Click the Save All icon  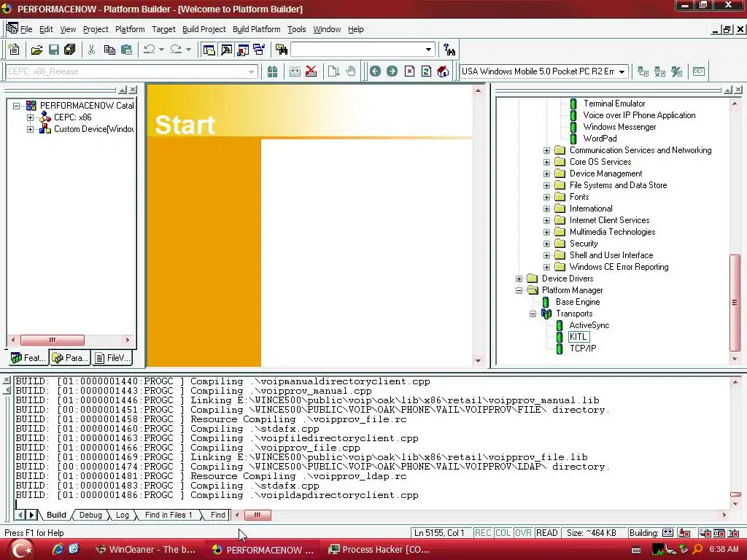pos(70,50)
